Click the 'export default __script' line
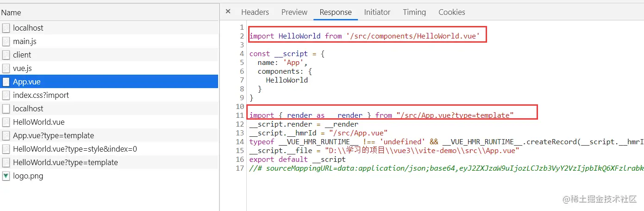 pyautogui.click(x=297, y=159)
